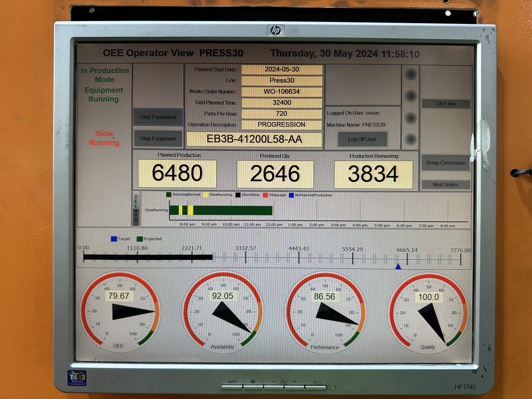Click the Works Order Number field
This screenshot has height=399, width=532.
282,92
